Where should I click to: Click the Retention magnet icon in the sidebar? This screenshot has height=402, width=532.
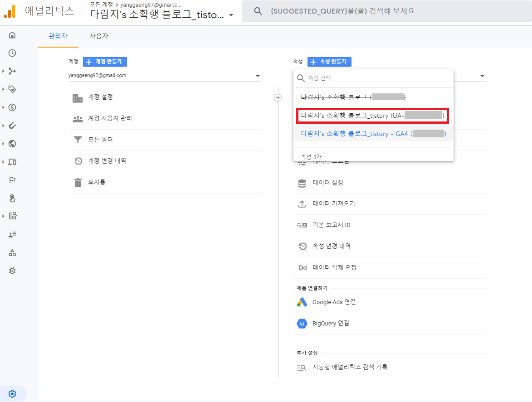tap(12, 126)
